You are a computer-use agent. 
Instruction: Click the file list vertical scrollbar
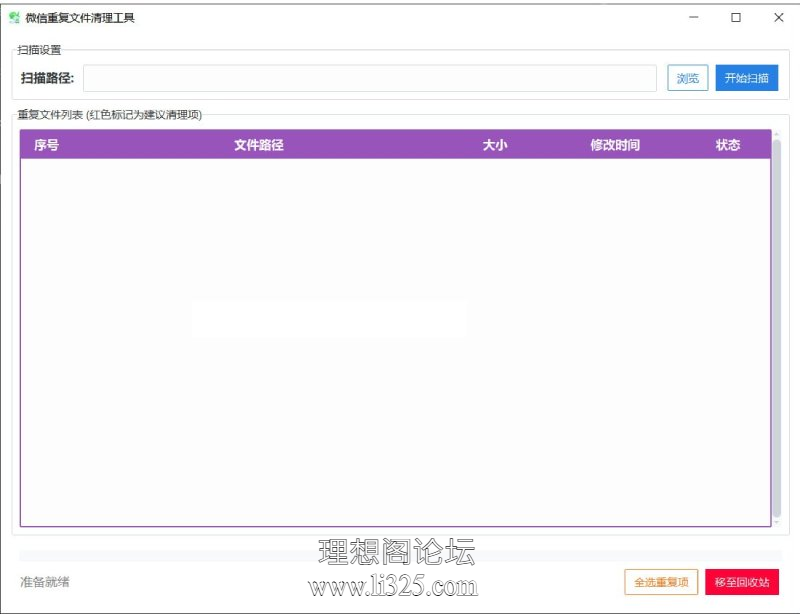point(777,328)
